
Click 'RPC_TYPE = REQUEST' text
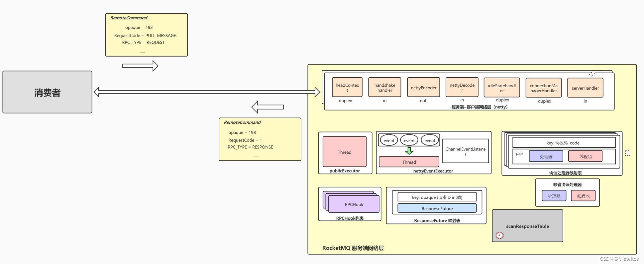(x=143, y=42)
